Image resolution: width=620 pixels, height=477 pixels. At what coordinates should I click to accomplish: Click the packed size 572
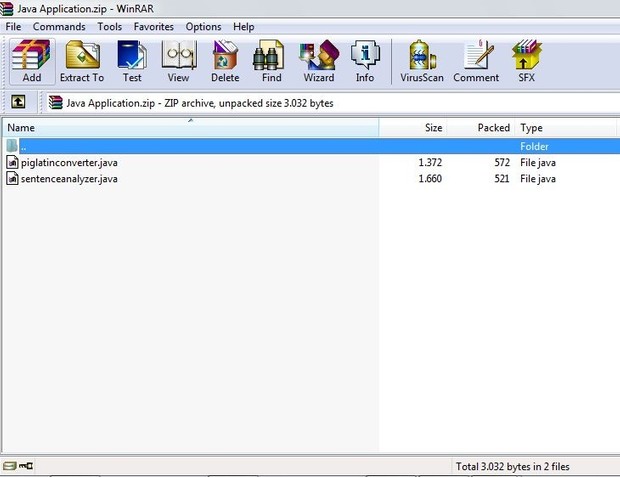pos(502,163)
